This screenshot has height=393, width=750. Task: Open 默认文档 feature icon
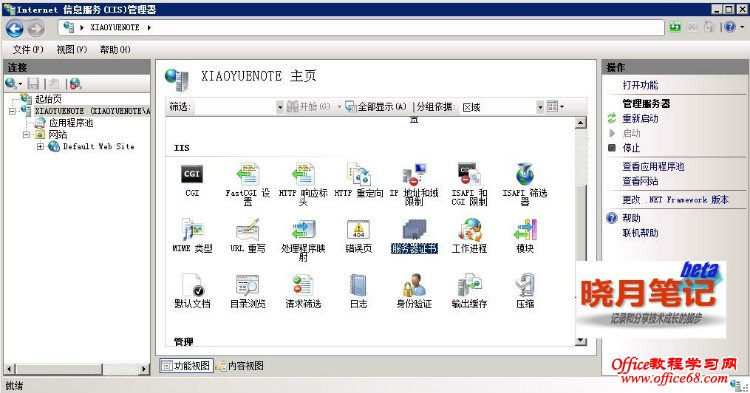192,285
